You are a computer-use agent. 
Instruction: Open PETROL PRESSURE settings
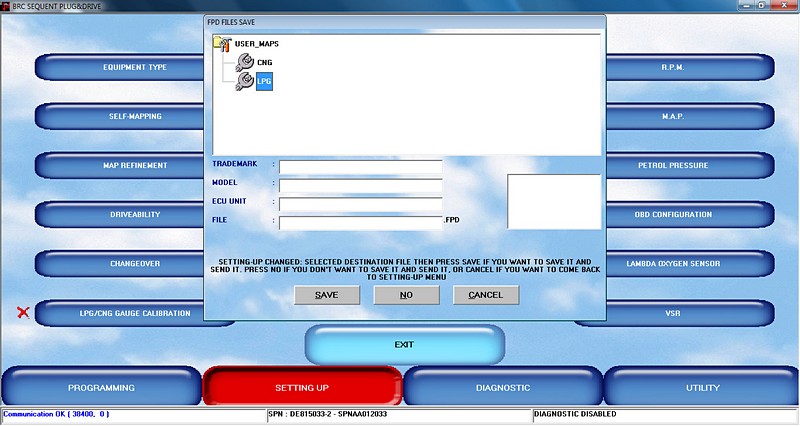690,165
